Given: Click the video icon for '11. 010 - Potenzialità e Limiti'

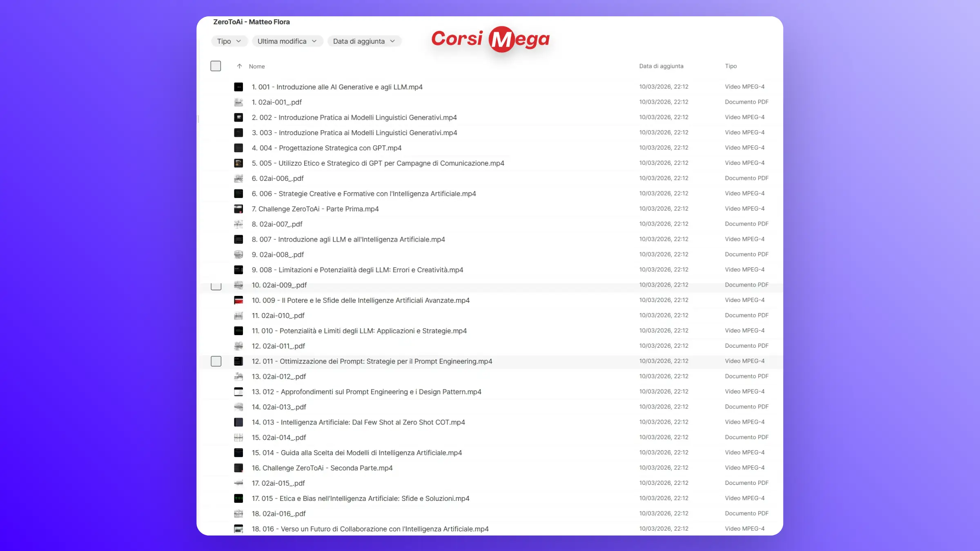Looking at the screenshot, I should [238, 331].
